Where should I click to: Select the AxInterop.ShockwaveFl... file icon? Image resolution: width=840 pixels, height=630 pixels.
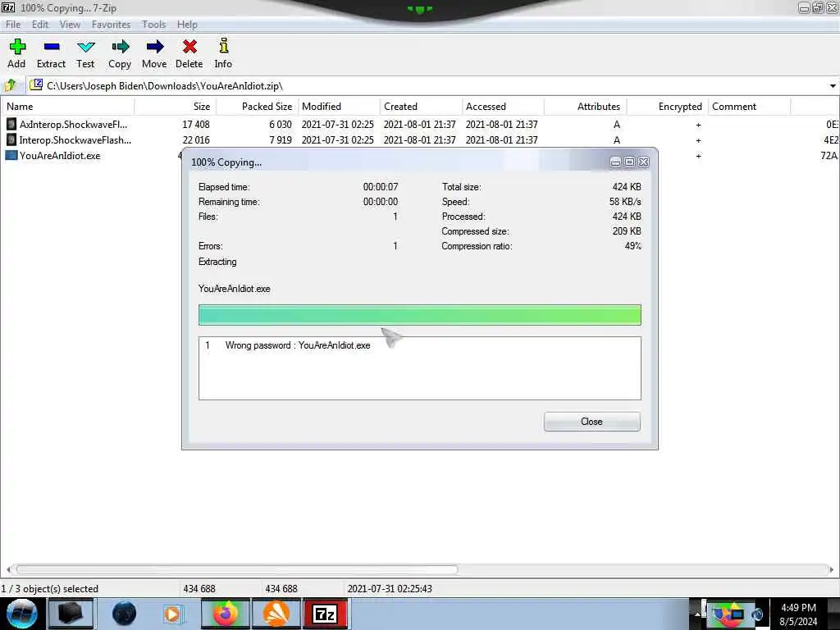pyautogui.click(x=11, y=125)
